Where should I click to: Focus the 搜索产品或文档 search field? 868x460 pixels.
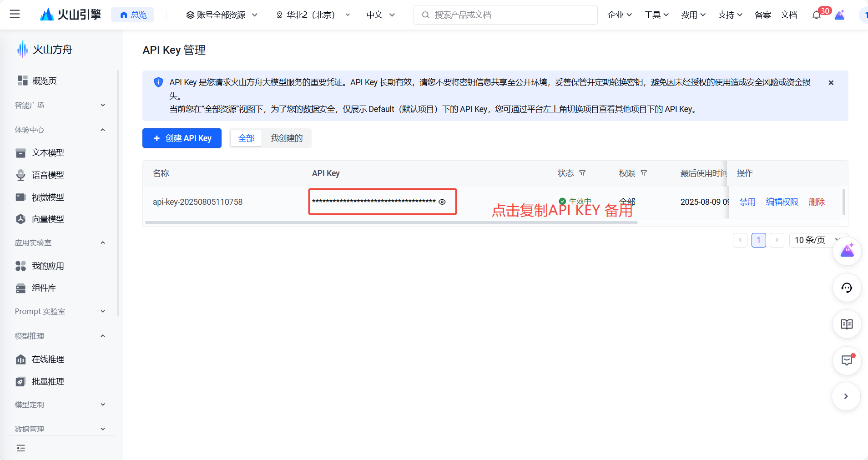(x=505, y=15)
